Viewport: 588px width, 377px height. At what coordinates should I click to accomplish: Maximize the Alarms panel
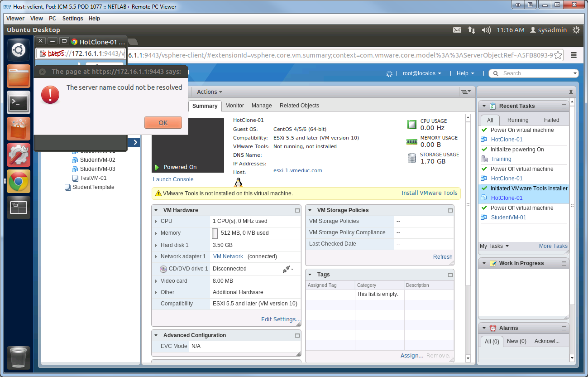[564, 328]
